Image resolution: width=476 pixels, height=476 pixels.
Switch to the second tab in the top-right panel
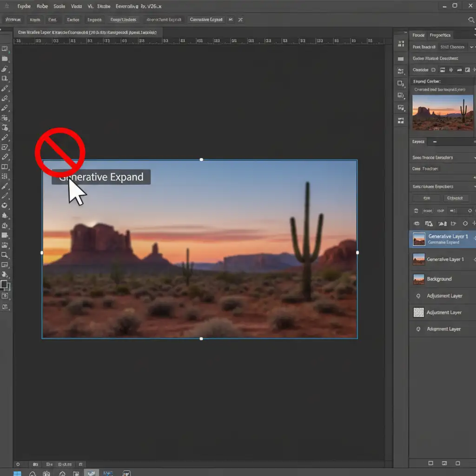coord(440,35)
